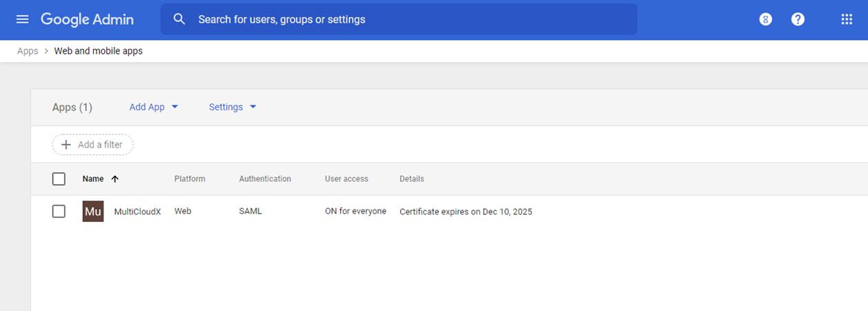Click Web and mobile apps breadcrumb
Image resolution: width=868 pixels, height=311 pixels.
98,51
